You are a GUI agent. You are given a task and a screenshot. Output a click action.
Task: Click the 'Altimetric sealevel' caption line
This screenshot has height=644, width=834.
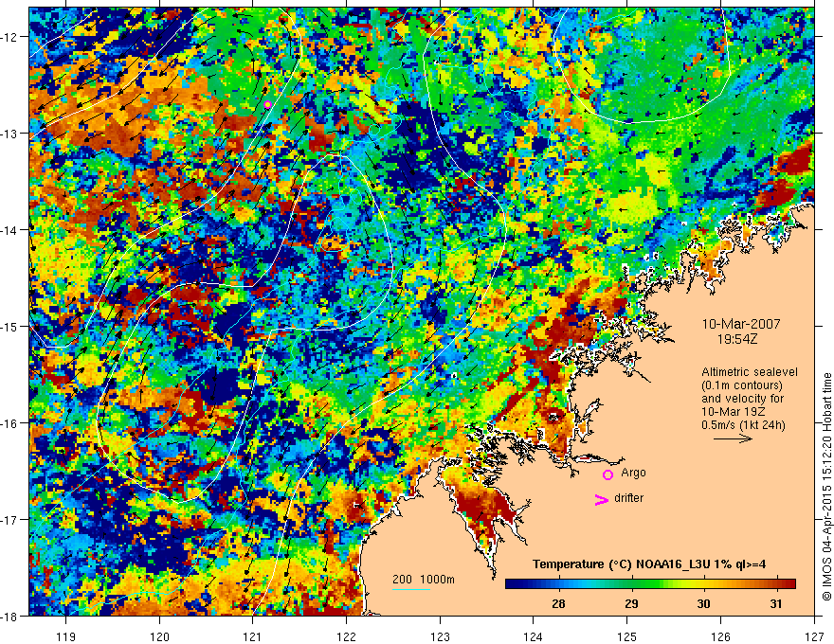(x=750, y=372)
